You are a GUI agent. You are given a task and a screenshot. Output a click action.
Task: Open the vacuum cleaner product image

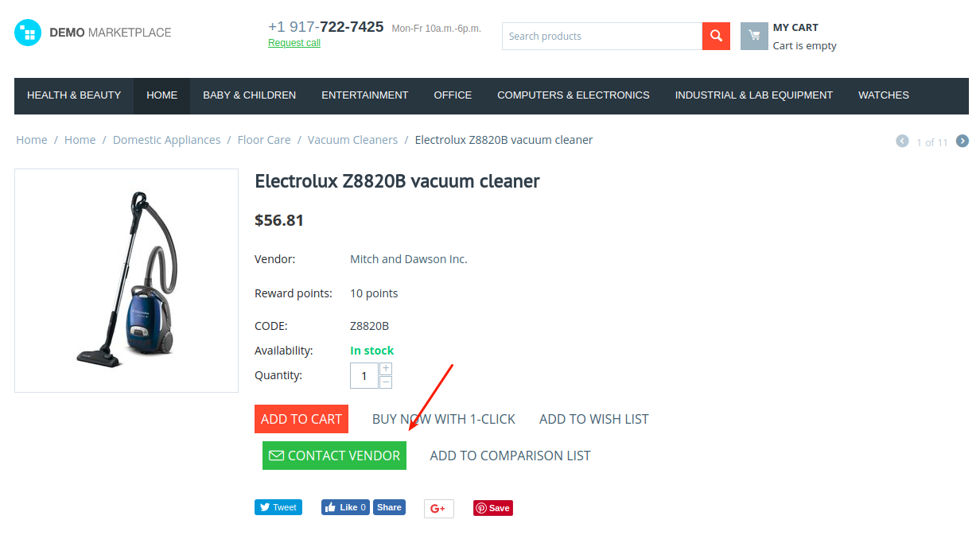coord(126,281)
